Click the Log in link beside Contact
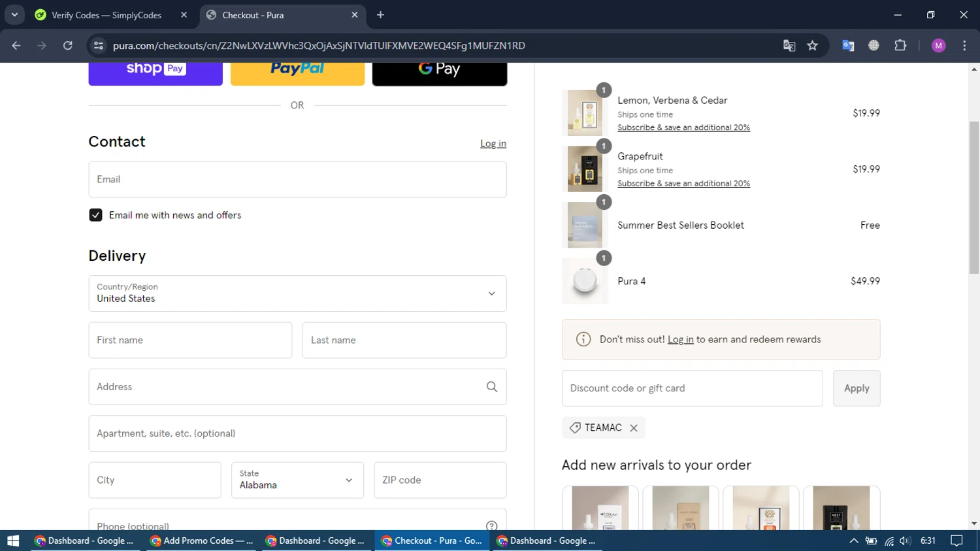 point(493,144)
